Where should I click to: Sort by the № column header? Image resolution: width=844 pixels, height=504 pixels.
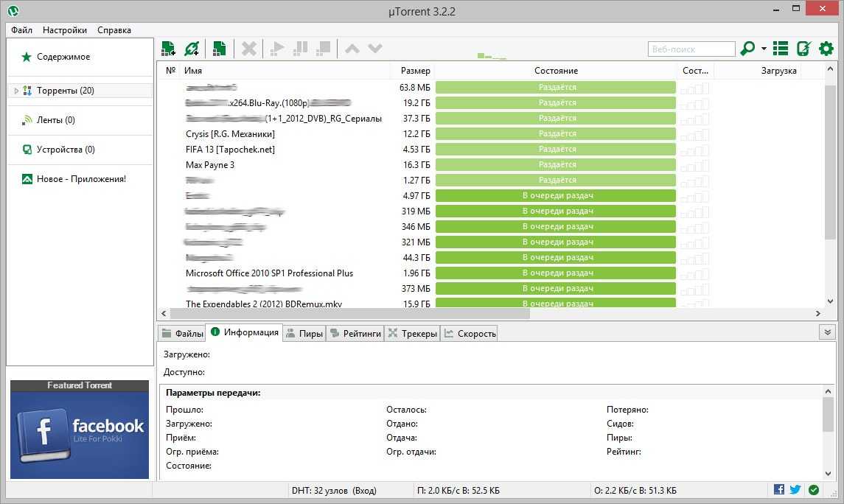coord(170,71)
